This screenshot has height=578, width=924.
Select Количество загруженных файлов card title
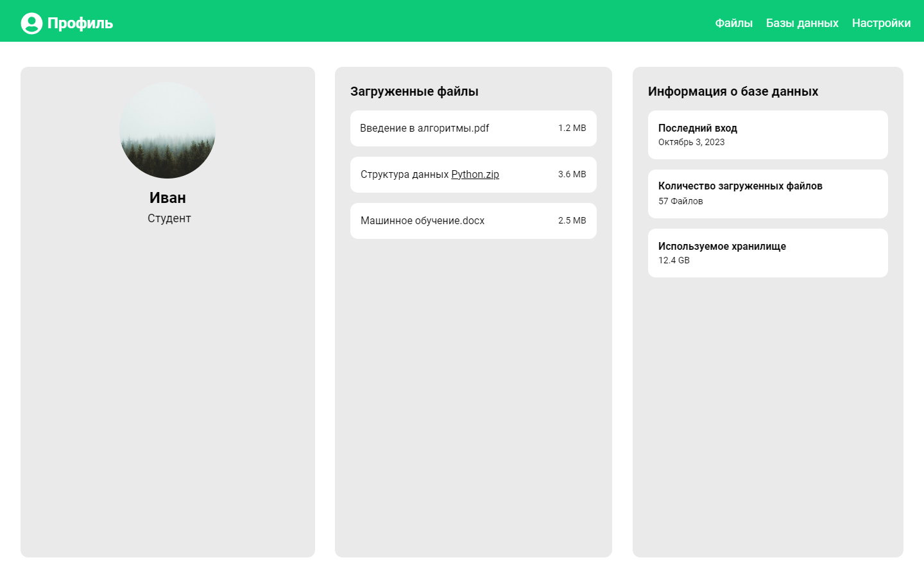pyautogui.click(x=740, y=186)
